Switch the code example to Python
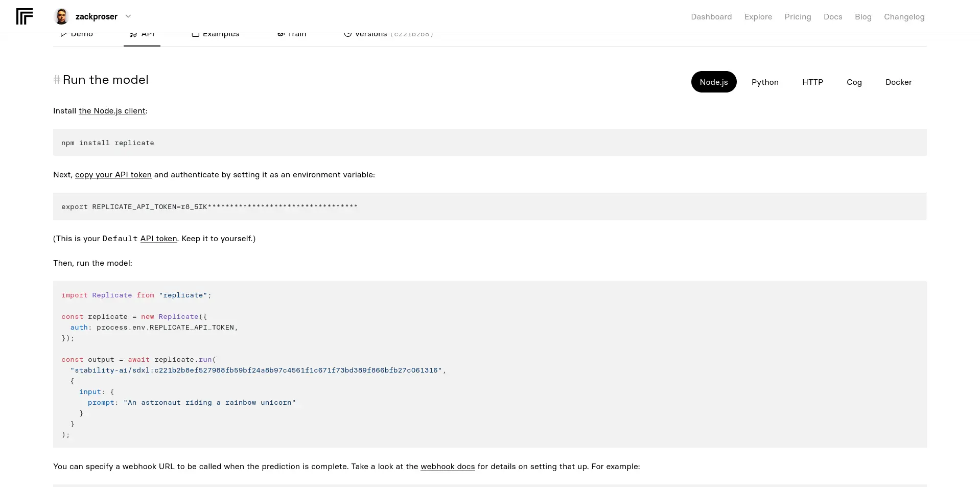This screenshot has width=980, height=487. pos(764,82)
